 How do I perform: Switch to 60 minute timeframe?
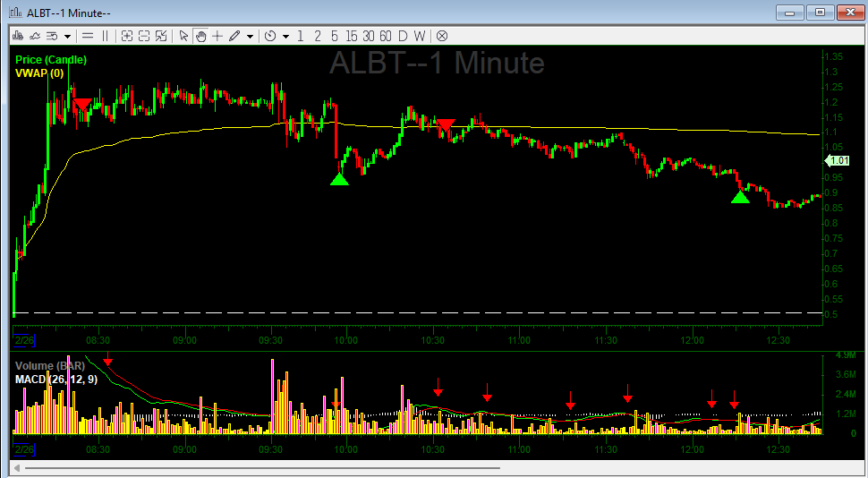click(x=386, y=36)
